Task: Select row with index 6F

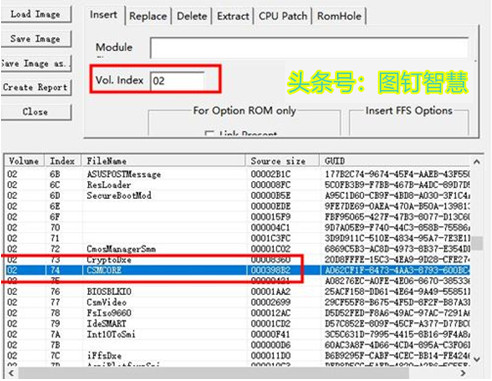Action: pyautogui.click(x=238, y=217)
